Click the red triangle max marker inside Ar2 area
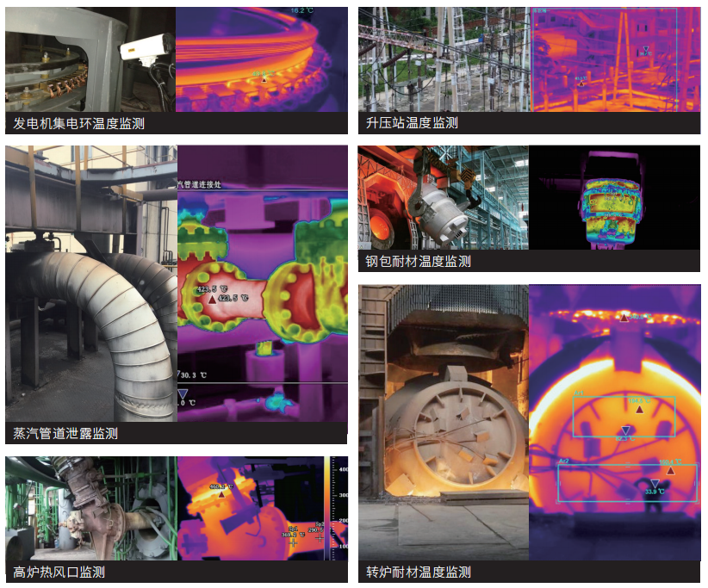708x588 pixels. point(670,471)
